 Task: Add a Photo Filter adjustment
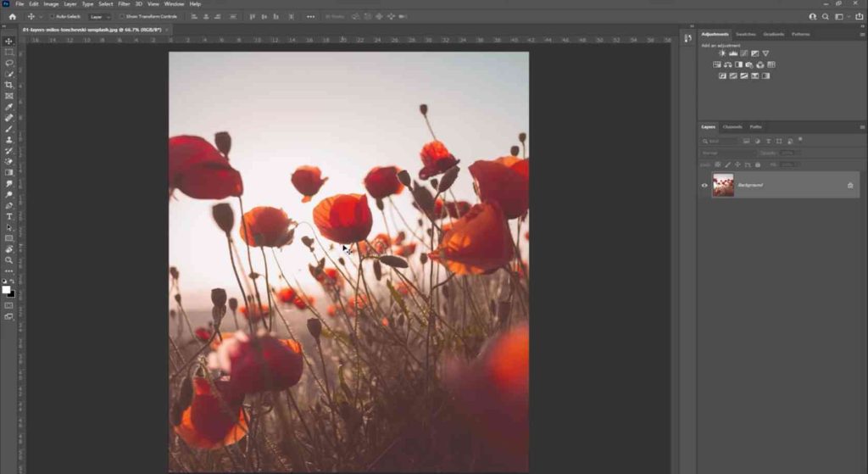click(x=749, y=64)
